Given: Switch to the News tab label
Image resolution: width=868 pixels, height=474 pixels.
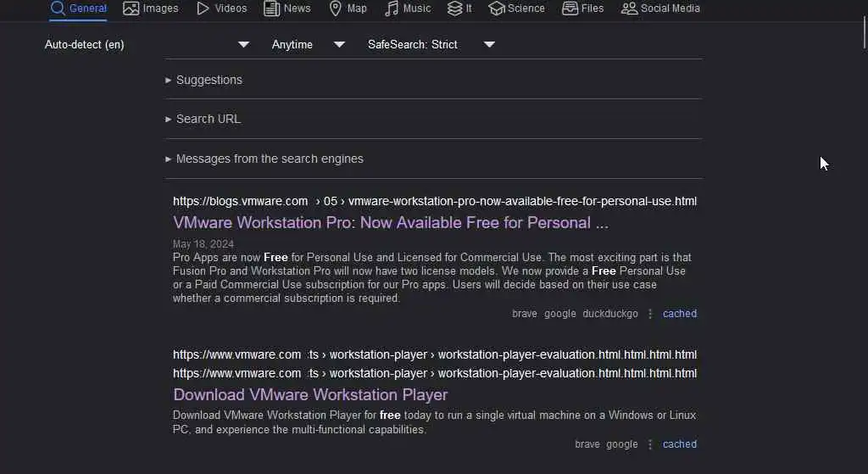Looking at the screenshot, I should tap(298, 8).
